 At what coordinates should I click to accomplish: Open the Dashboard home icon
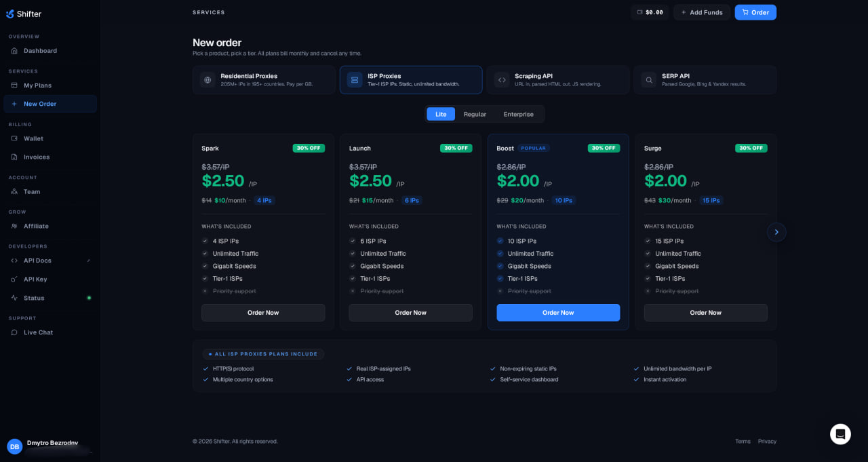coord(14,51)
